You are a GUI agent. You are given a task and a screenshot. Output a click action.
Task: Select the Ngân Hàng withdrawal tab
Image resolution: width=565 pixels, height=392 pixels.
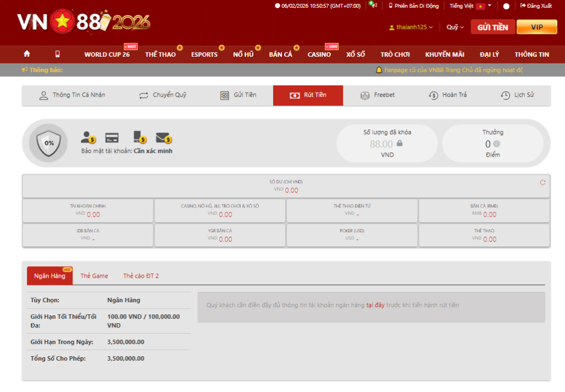click(50, 276)
